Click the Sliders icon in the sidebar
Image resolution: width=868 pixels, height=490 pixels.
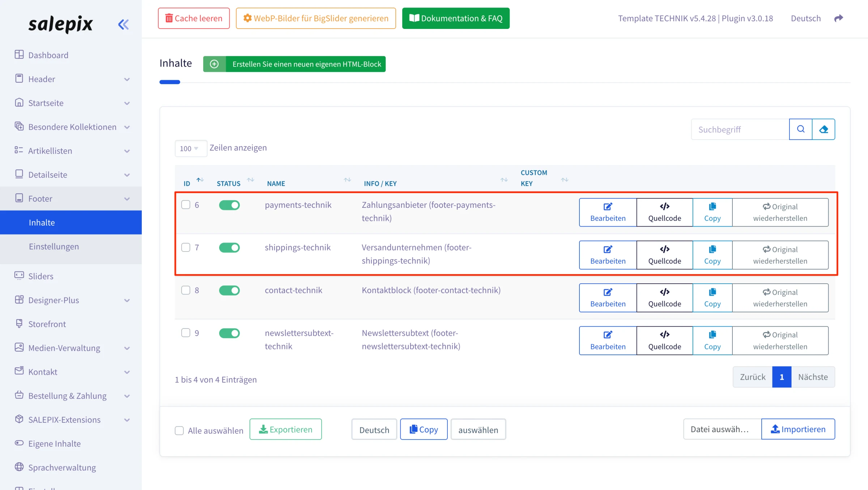pyautogui.click(x=19, y=276)
